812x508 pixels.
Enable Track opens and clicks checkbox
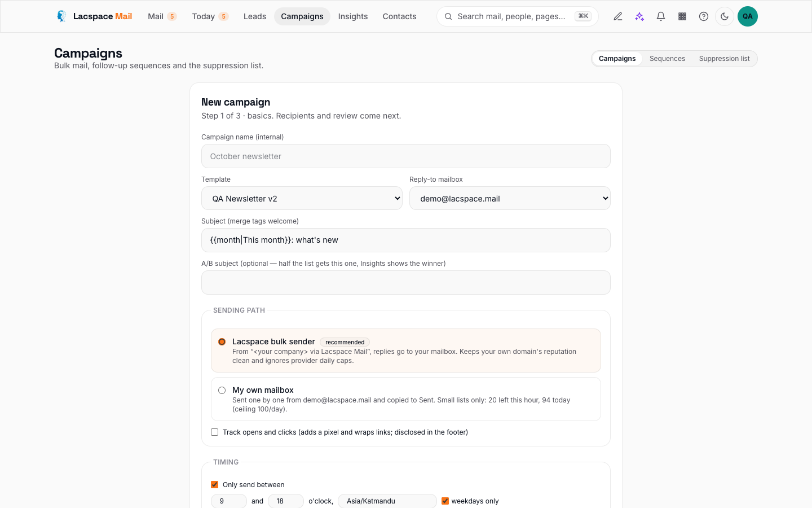tap(214, 432)
